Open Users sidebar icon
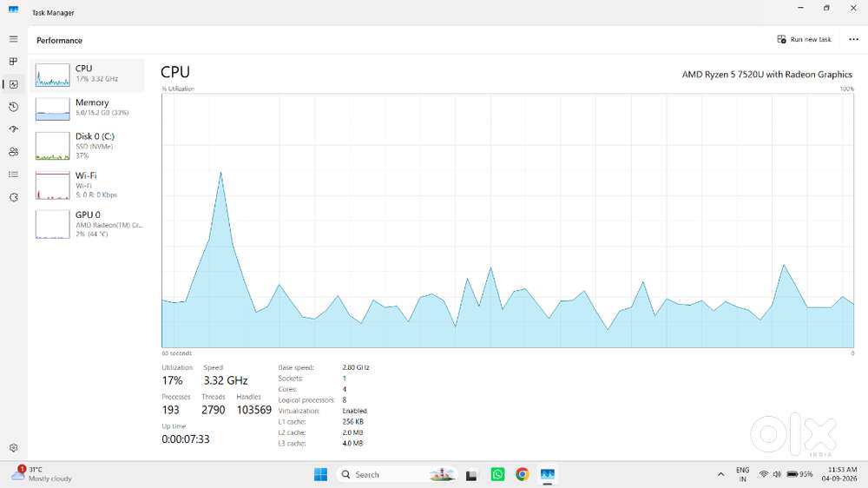868x488 pixels. (x=13, y=152)
